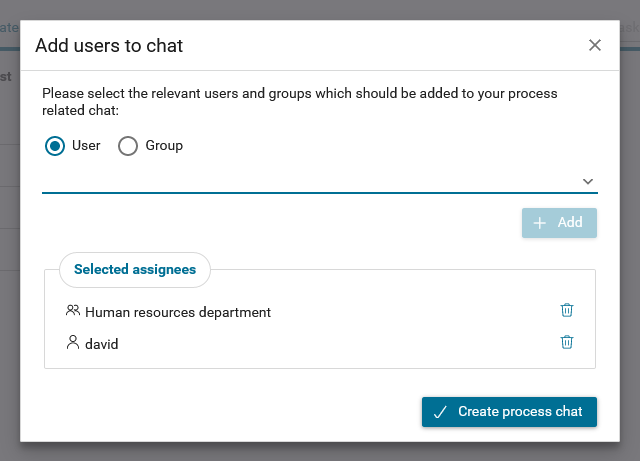Choose the Group radio option
The height and width of the screenshot is (461, 640).
(128, 146)
